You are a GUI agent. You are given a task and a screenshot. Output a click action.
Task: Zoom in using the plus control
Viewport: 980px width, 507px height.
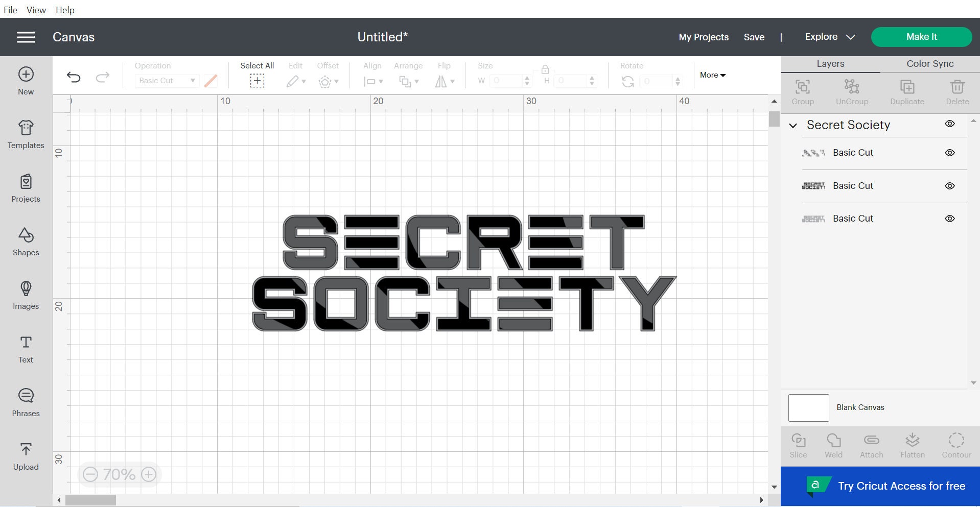149,474
